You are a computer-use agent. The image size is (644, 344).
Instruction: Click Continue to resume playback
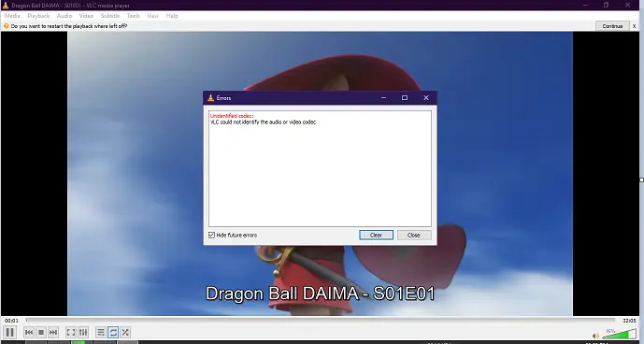tap(612, 26)
